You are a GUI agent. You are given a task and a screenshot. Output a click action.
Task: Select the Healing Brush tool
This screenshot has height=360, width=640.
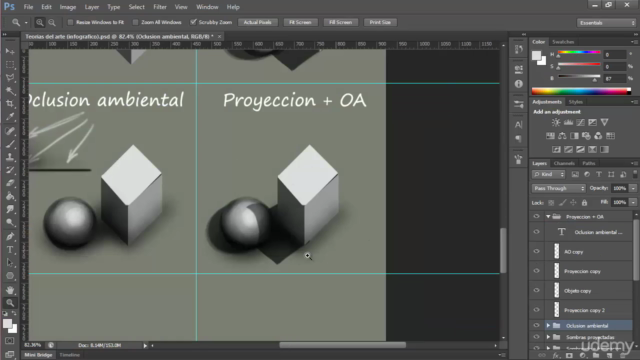click(10, 131)
